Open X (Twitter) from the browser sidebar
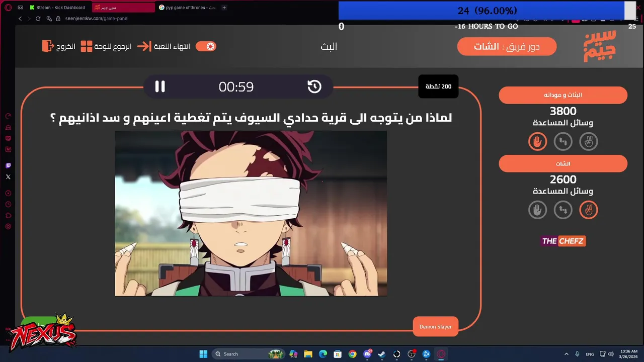 tap(8, 177)
